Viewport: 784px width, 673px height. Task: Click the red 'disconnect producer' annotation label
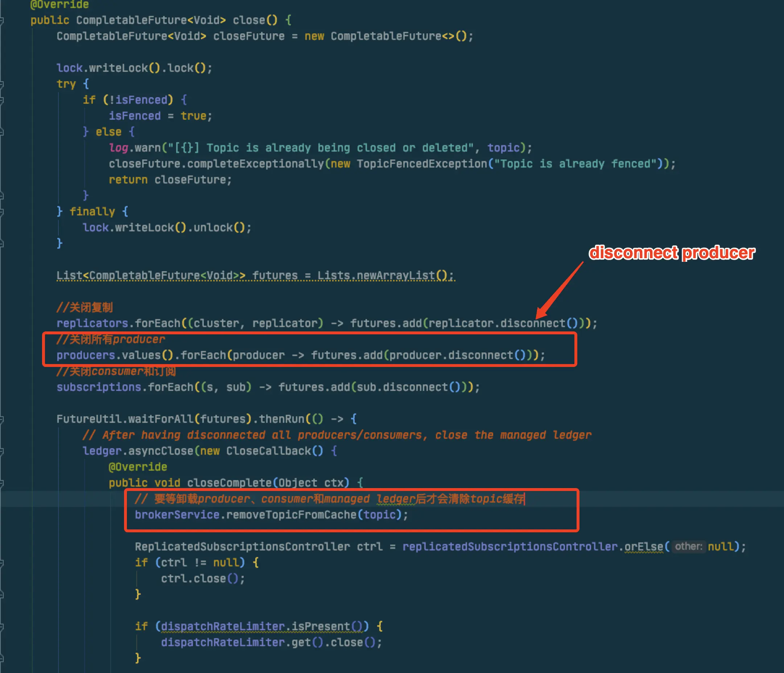672,253
